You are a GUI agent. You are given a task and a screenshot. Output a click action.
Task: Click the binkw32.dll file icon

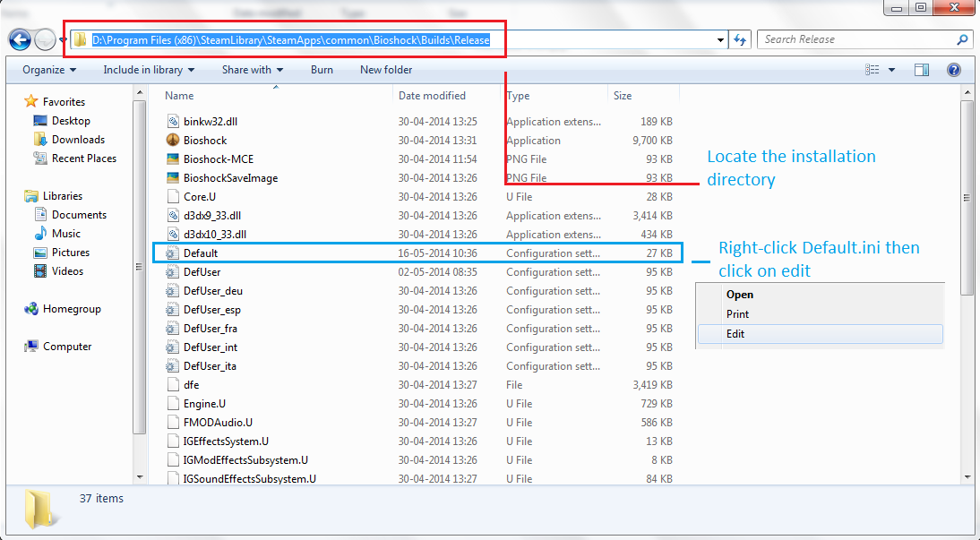coord(173,121)
